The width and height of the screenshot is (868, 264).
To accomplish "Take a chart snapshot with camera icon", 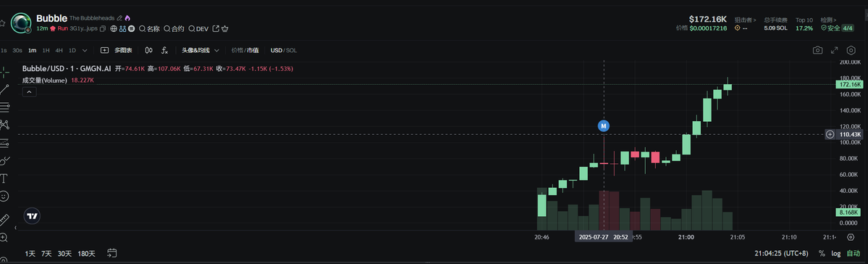I will pos(817,51).
